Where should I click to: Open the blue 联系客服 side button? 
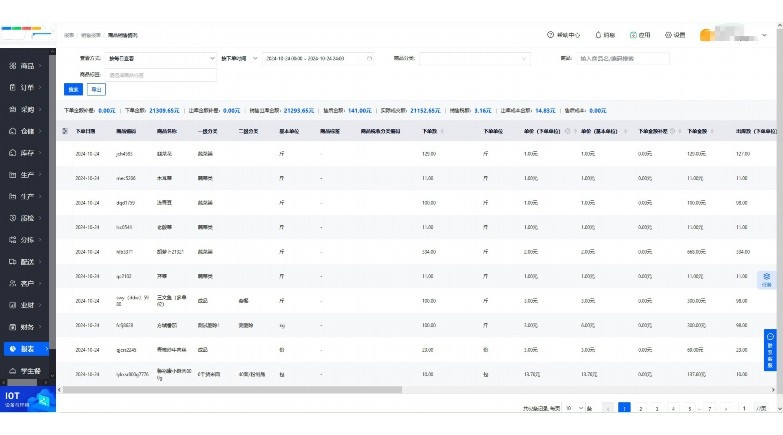(770, 350)
